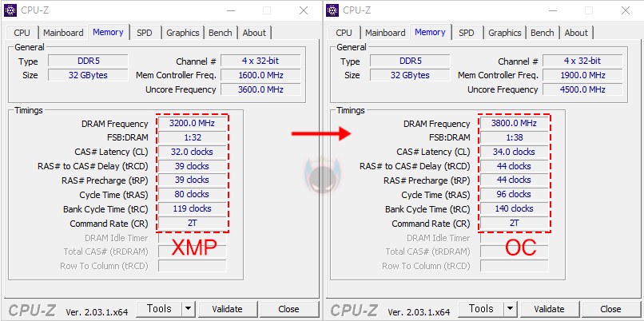The width and height of the screenshot is (644, 321).
Task: Open Graphics tab in left CPU-Z window
Action: tap(183, 33)
